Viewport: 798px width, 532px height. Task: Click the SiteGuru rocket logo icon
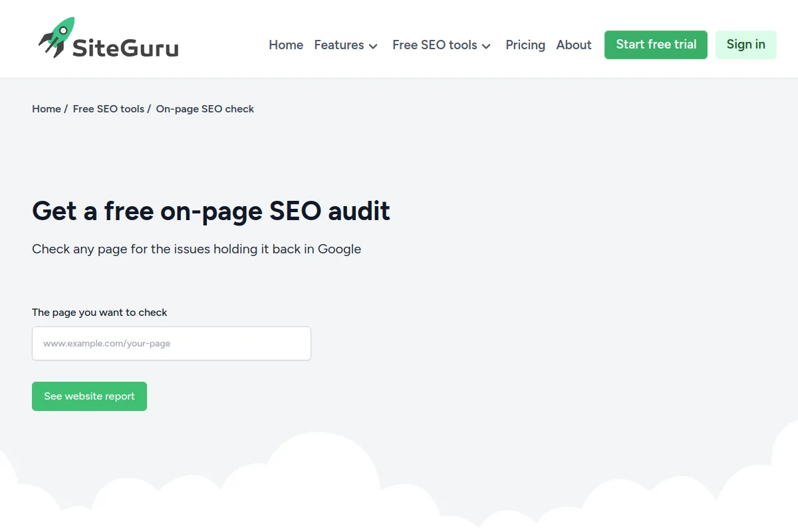click(56, 37)
